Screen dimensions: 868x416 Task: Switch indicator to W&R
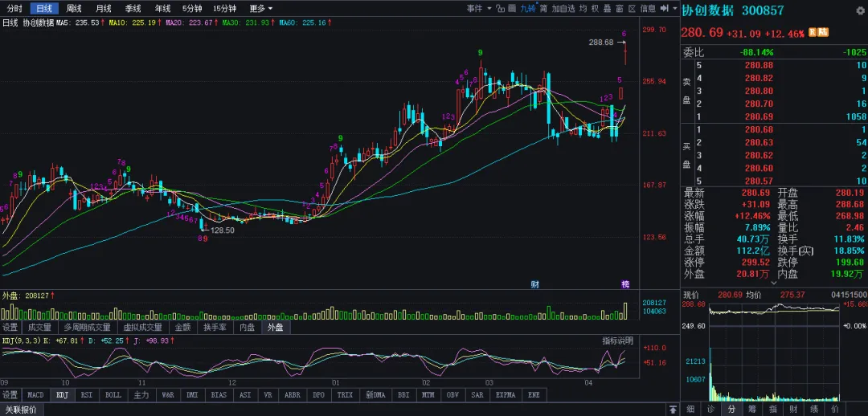[x=168, y=395]
